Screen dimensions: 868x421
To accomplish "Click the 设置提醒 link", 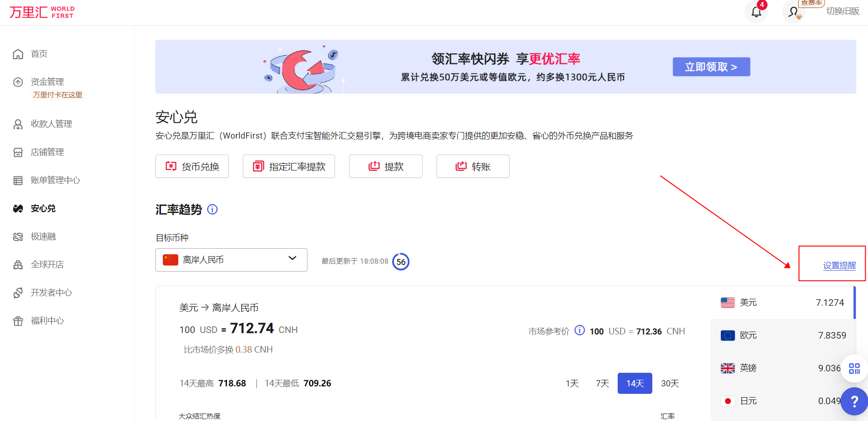I will click(x=839, y=266).
